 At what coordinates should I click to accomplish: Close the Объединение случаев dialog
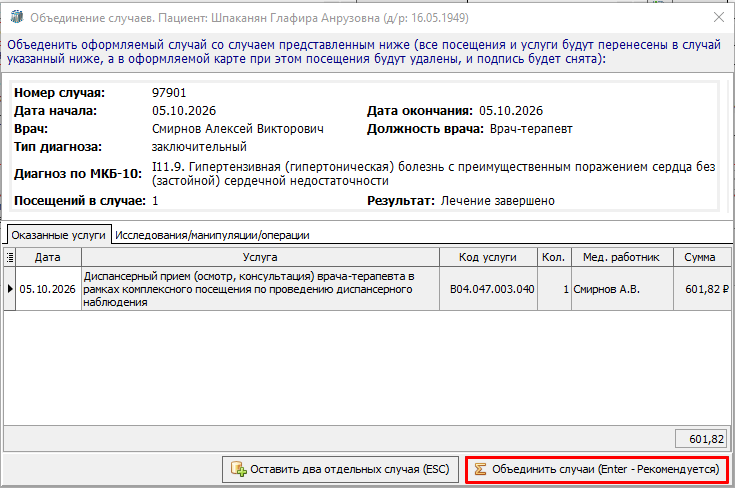click(719, 17)
